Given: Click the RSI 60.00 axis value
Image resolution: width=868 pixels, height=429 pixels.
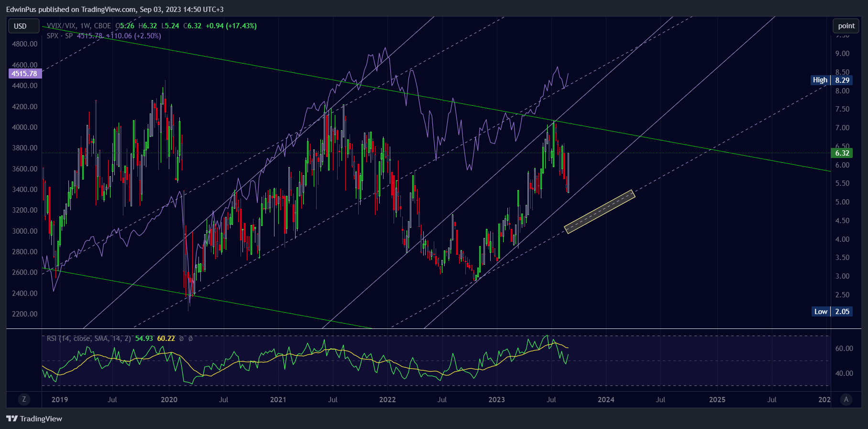Looking at the screenshot, I should (844, 349).
